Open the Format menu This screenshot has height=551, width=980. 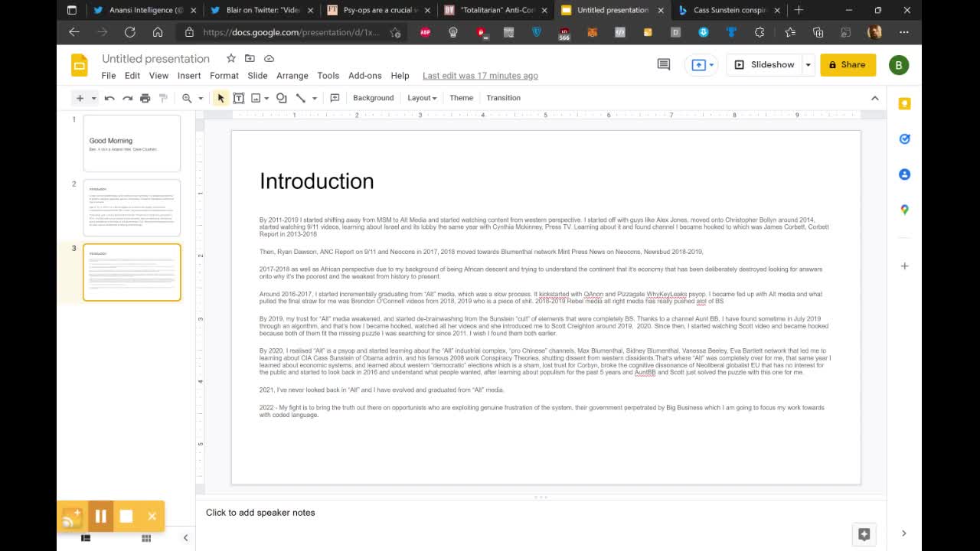click(x=224, y=76)
